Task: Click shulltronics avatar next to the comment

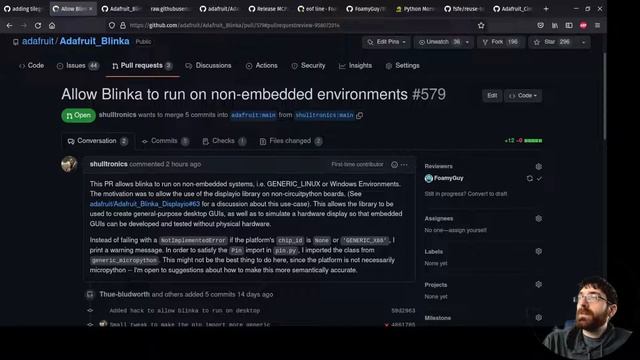Action: pyautogui.click(x=69, y=164)
